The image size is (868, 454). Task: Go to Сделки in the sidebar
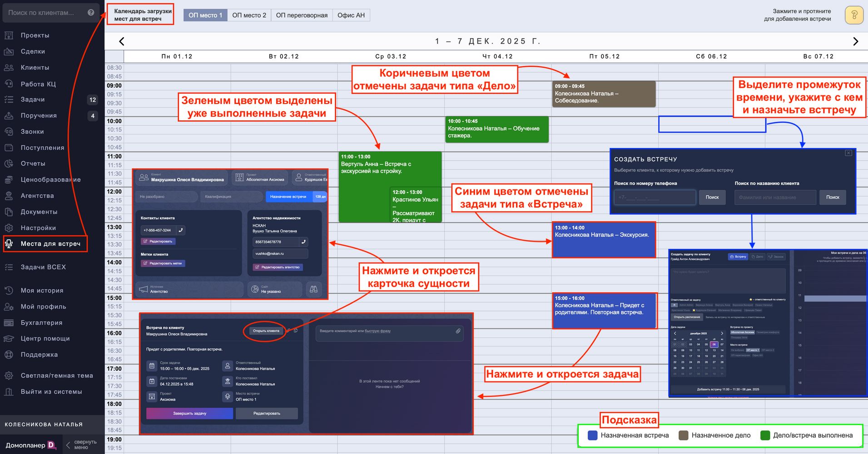(x=33, y=52)
